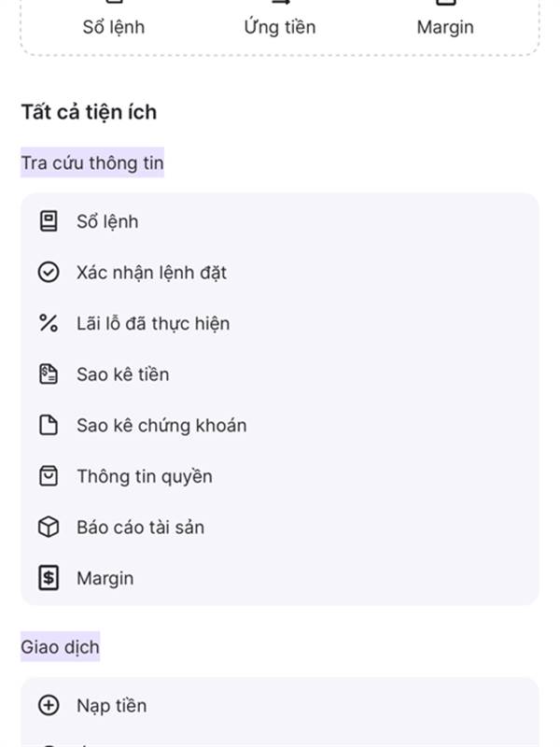
Task: View Báo cáo tài sản
Action: click(x=140, y=528)
